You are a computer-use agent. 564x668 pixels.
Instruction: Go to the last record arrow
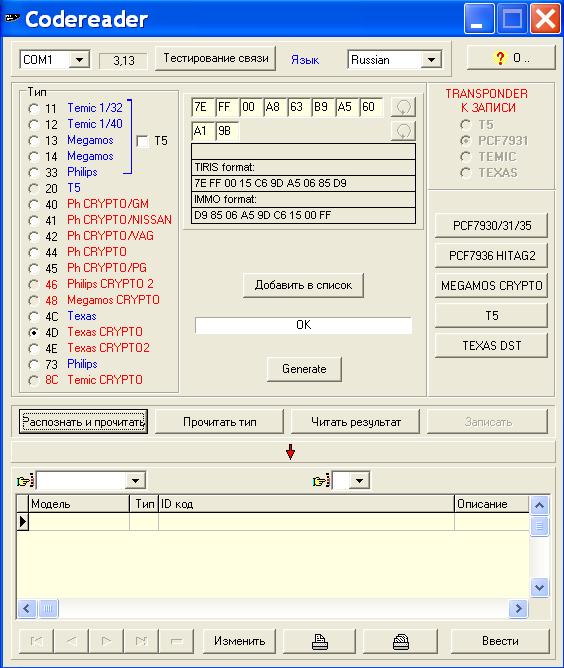[x=141, y=641]
